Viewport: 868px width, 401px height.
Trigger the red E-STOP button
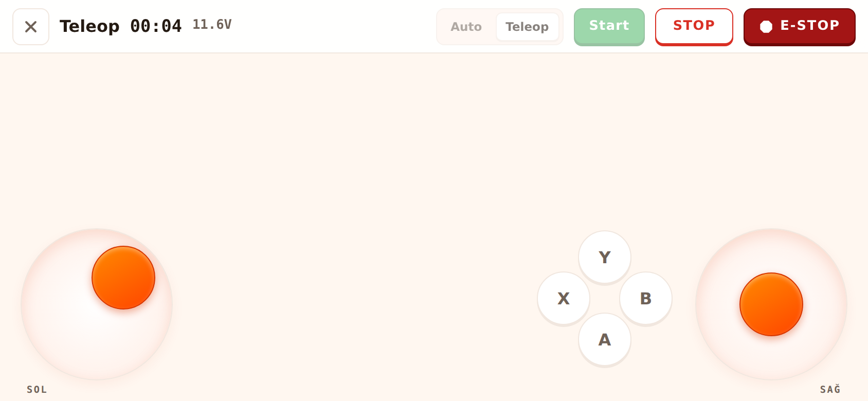(x=800, y=27)
